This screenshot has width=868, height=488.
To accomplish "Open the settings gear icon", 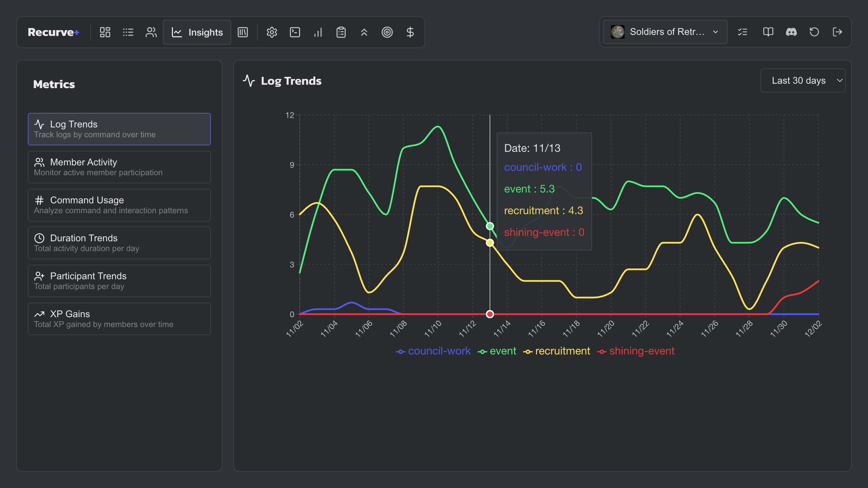I will (x=272, y=32).
